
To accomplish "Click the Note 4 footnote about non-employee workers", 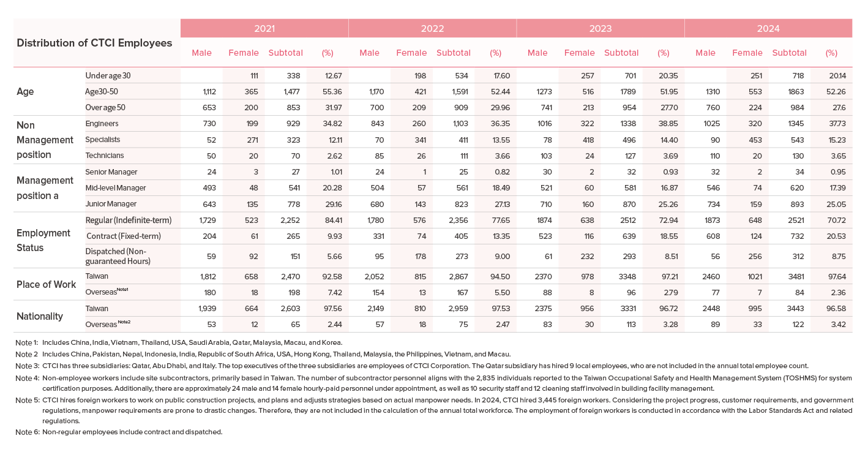I will point(434,383).
